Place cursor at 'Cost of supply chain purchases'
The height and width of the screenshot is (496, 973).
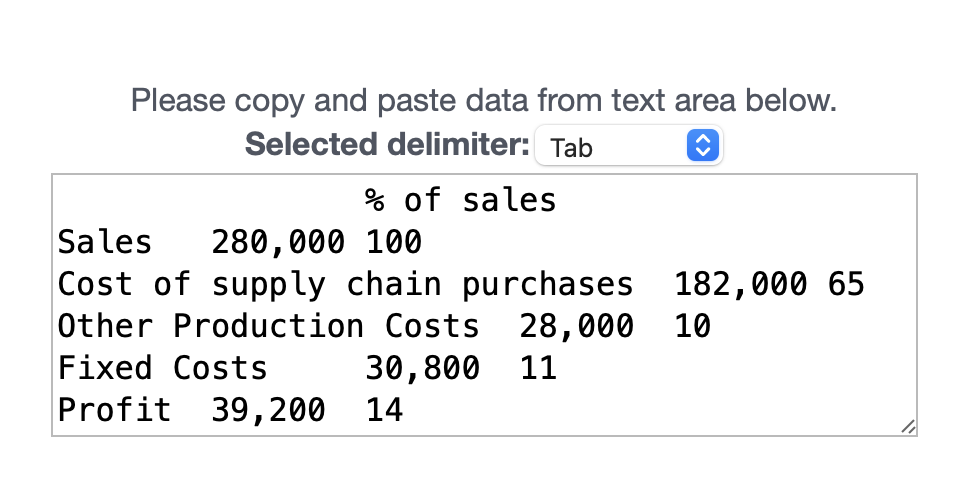click(x=345, y=285)
